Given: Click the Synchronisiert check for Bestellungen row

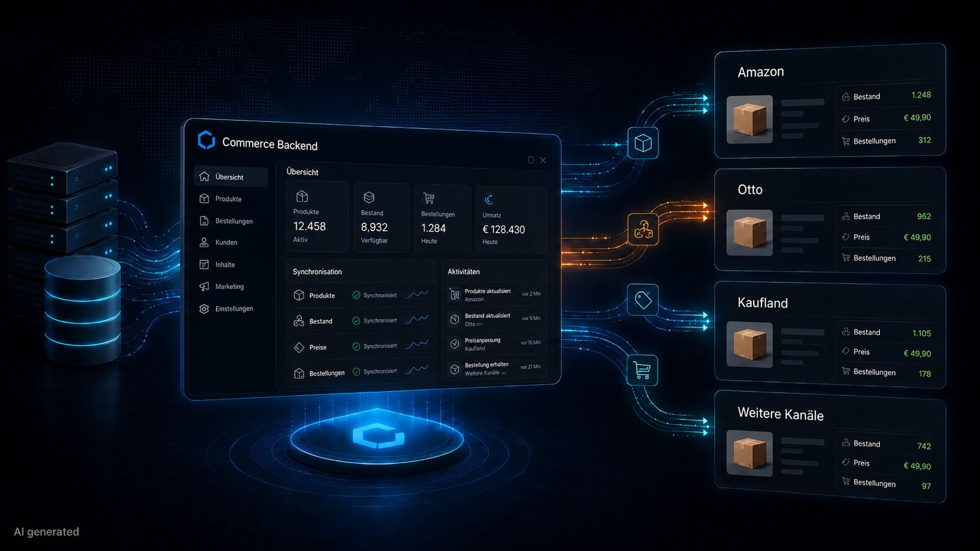Looking at the screenshot, I should (356, 372).
